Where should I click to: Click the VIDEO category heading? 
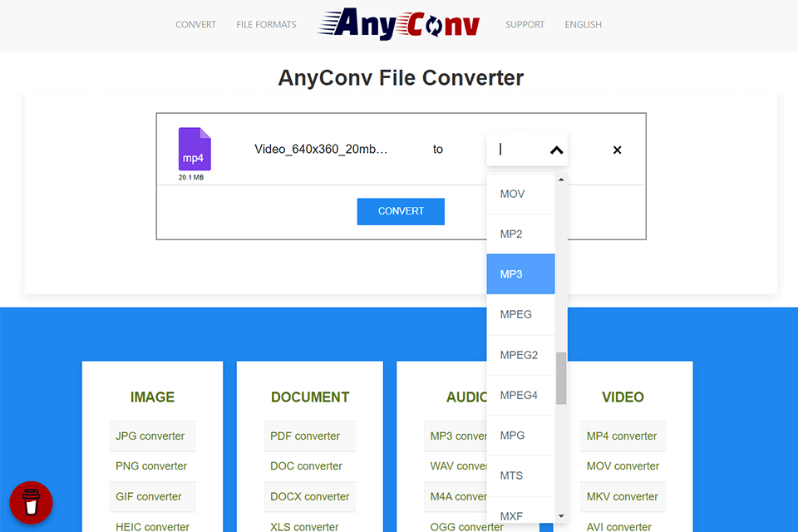623,397
